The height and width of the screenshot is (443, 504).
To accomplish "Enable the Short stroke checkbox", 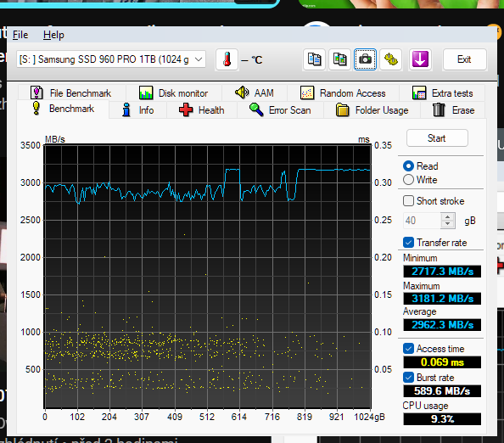I will coord(408,201).
